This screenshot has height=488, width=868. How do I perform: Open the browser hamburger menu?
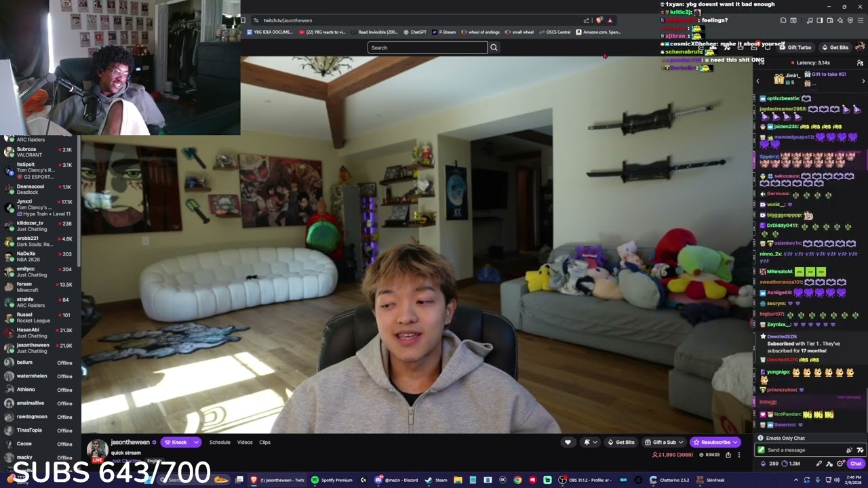pos(861,20)
